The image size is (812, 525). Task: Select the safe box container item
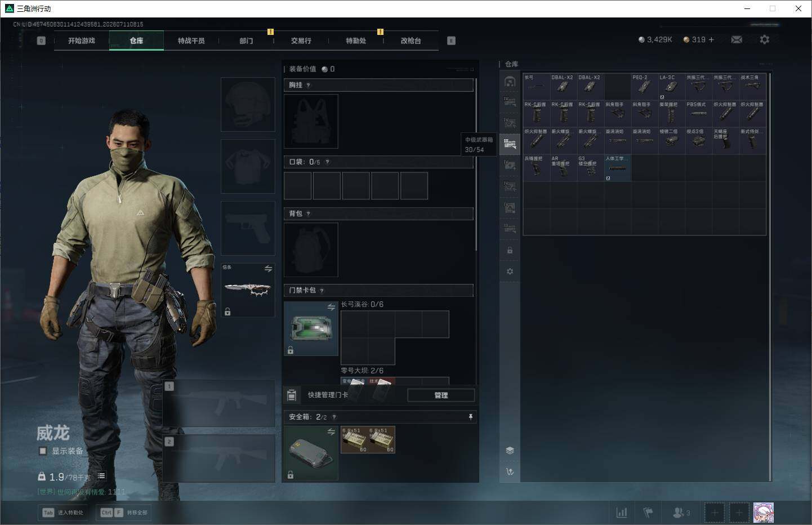click(x=311, y=453)
